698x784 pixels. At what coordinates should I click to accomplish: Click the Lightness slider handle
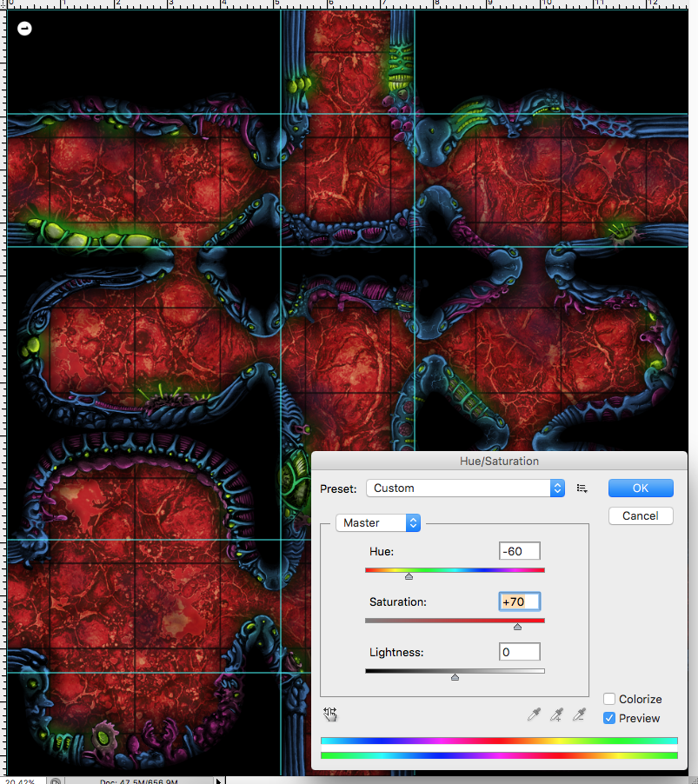coord(455,676)
